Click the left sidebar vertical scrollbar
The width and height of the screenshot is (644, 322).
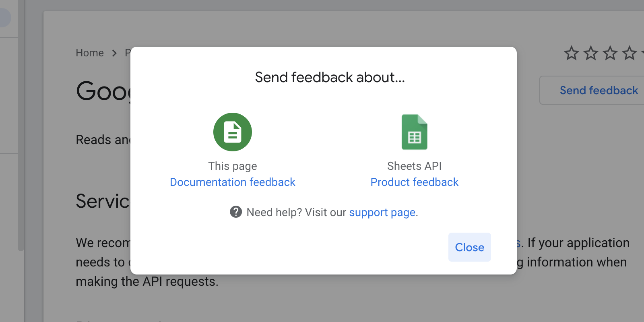tap(21, 126)
